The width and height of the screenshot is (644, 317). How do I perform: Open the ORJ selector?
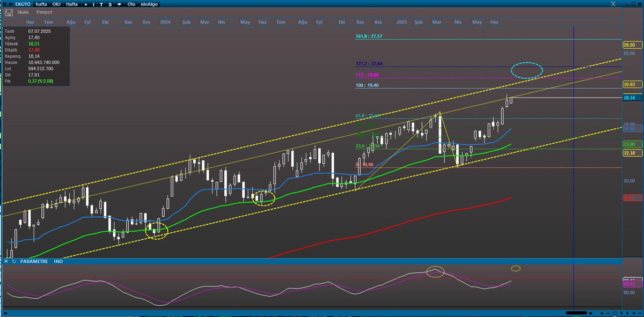(56, 4)
